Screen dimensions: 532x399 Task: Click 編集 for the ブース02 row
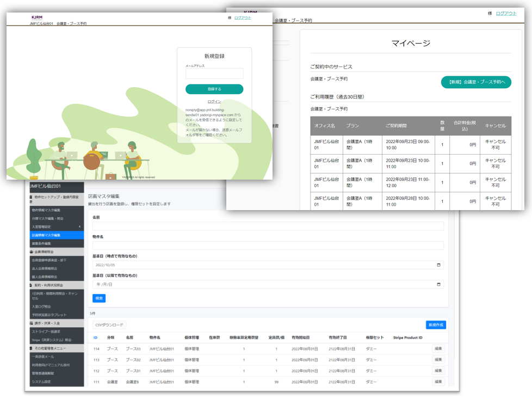pyautogui.click(x=438, y=360)
